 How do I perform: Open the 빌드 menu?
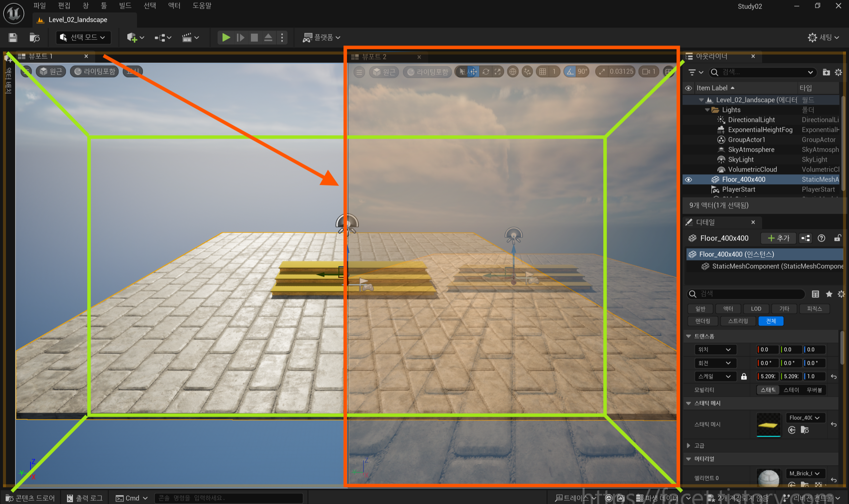tap(125, 6)
